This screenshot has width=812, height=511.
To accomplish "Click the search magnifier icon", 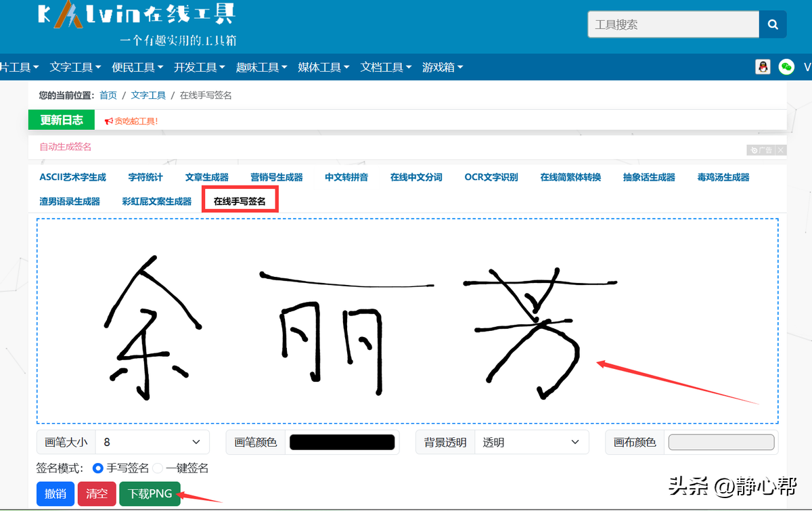I will (x=773, y=24).
